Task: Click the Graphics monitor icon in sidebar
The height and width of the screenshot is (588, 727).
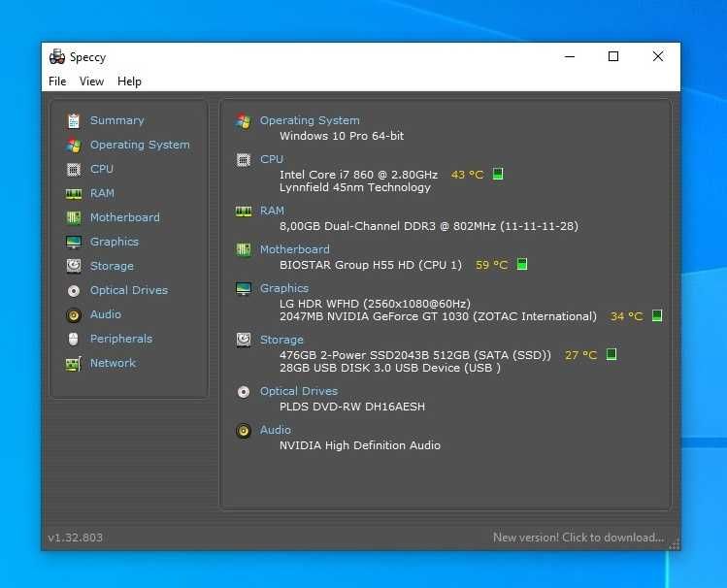Action: (x=73, y=242)
